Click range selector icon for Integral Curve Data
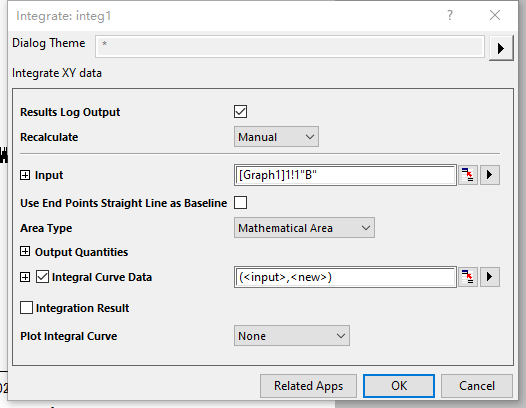Viewport: 526px width, 408px height. 468,277
